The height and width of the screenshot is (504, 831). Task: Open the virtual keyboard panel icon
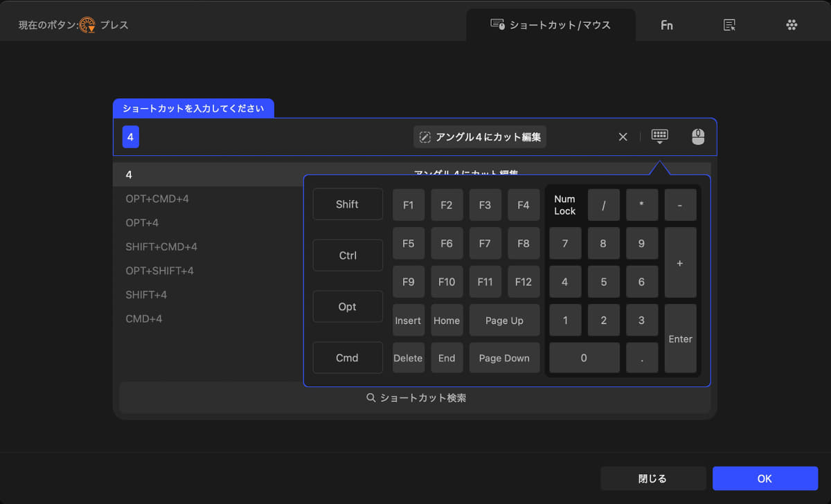[660, 137]
